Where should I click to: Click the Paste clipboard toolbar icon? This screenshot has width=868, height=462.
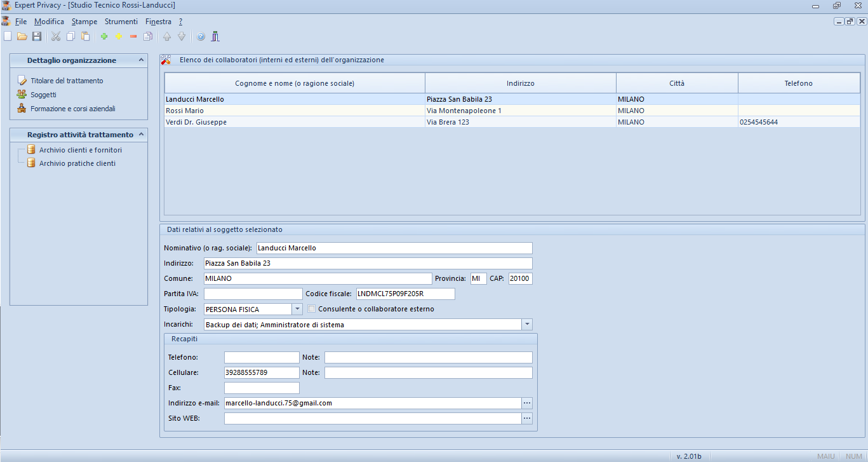click(85, 37)
